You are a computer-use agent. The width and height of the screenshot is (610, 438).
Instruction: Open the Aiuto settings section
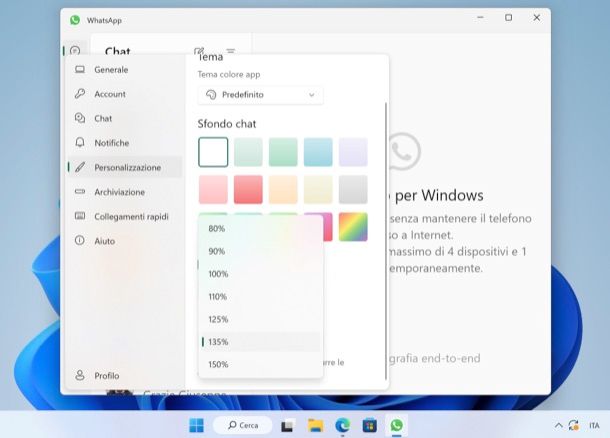pos(125,241)
